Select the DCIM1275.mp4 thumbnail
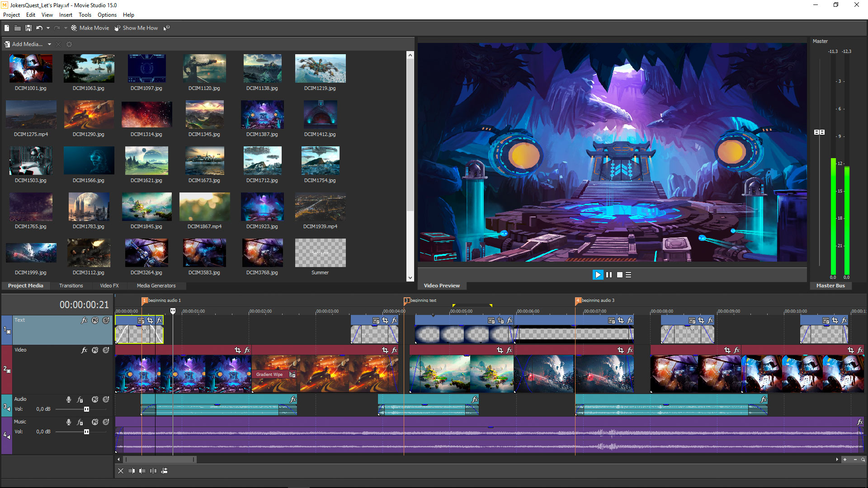 click(x=31, y=114)
